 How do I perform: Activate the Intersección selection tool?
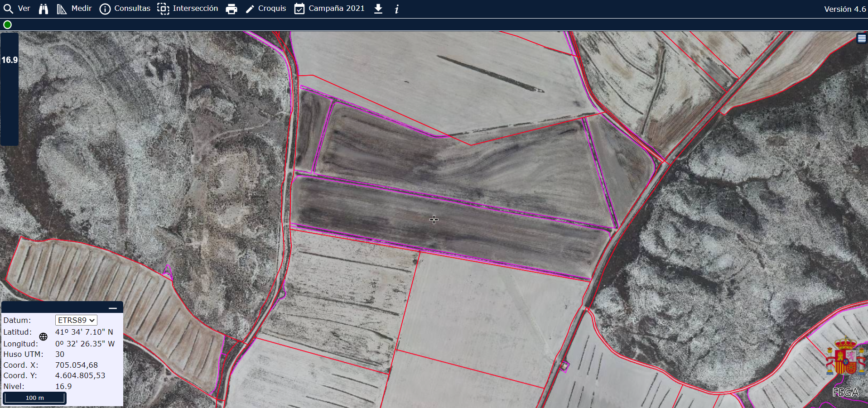(163, 9)
